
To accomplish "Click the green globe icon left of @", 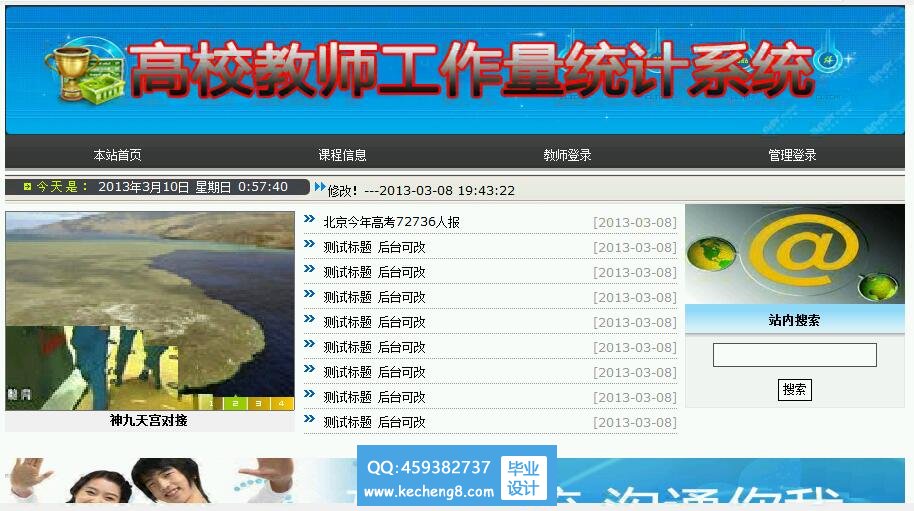I will (x=711, y=255).
